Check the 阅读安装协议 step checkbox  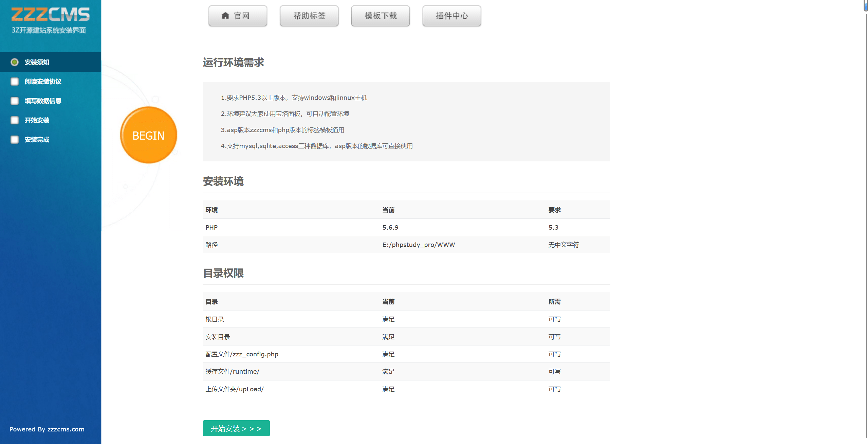point(15,82)
